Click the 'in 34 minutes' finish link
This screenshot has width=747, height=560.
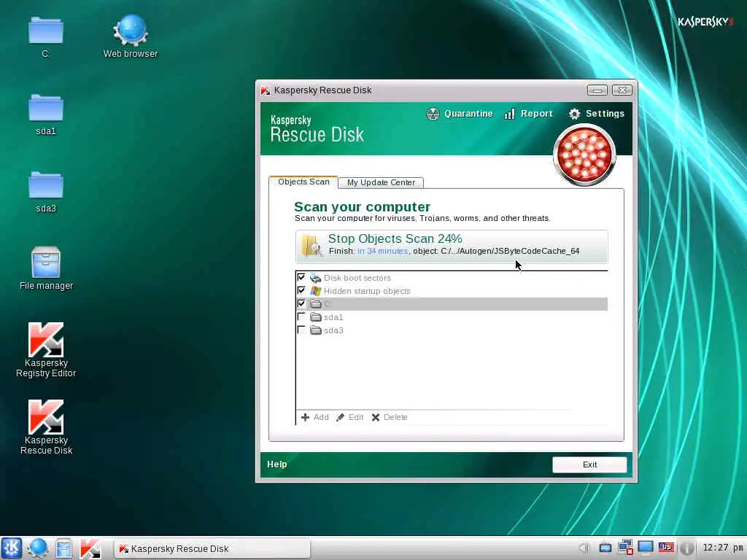point(382,251)
